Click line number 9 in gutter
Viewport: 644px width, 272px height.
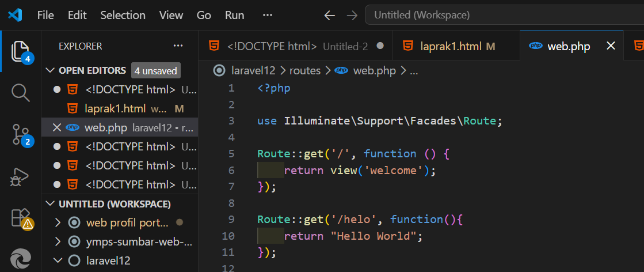(231, 220)
